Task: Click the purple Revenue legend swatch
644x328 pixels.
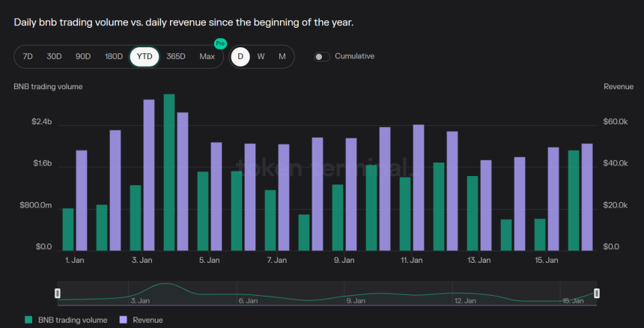Action: pos(124,320)
